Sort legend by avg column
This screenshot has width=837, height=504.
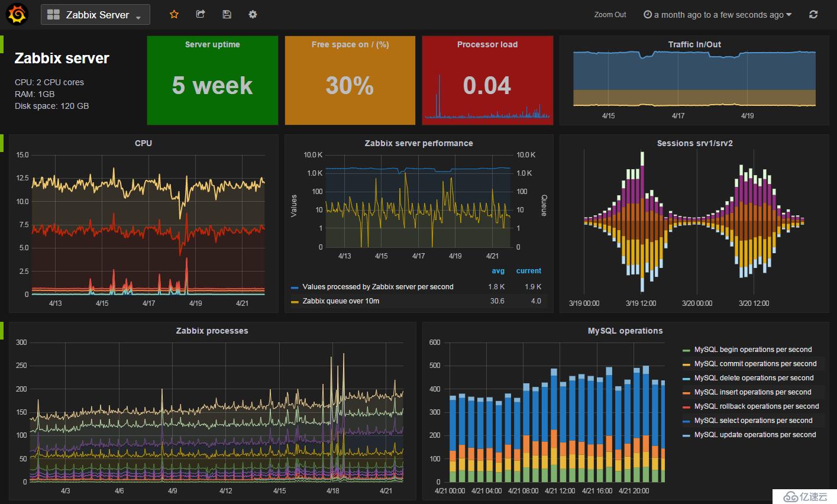[498, 271]
